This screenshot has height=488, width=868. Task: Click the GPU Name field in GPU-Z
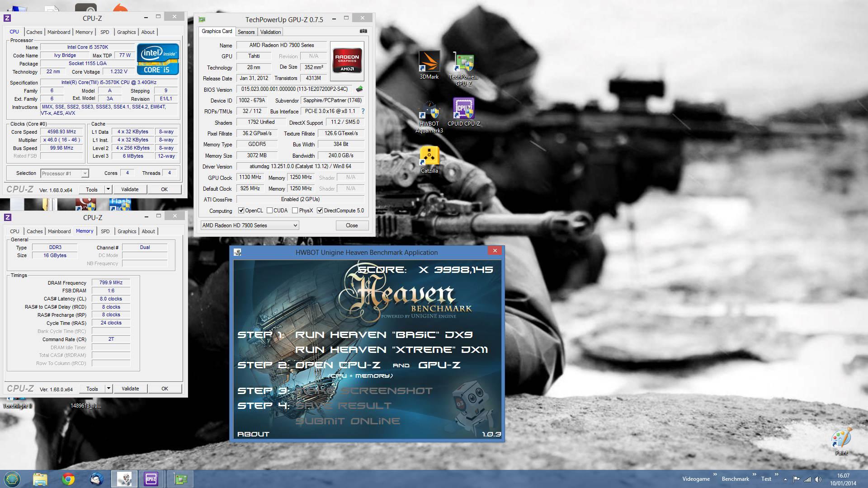[282, 45]
